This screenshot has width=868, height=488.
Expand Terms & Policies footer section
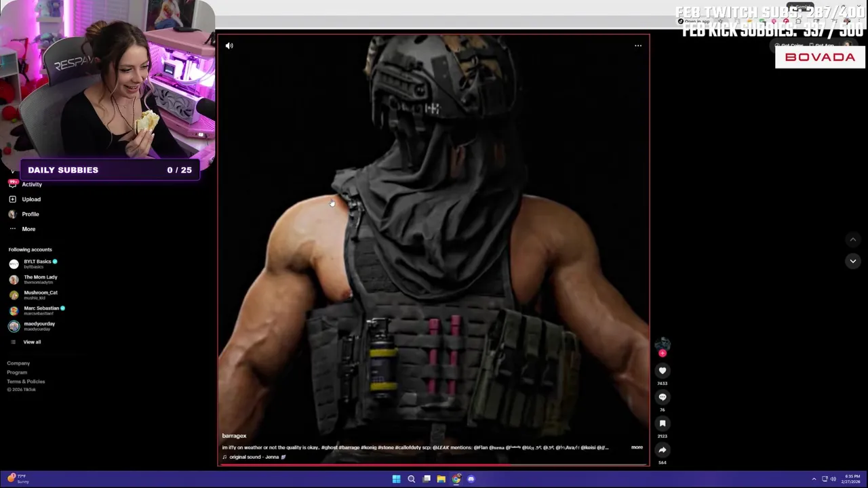coord(26,381)
